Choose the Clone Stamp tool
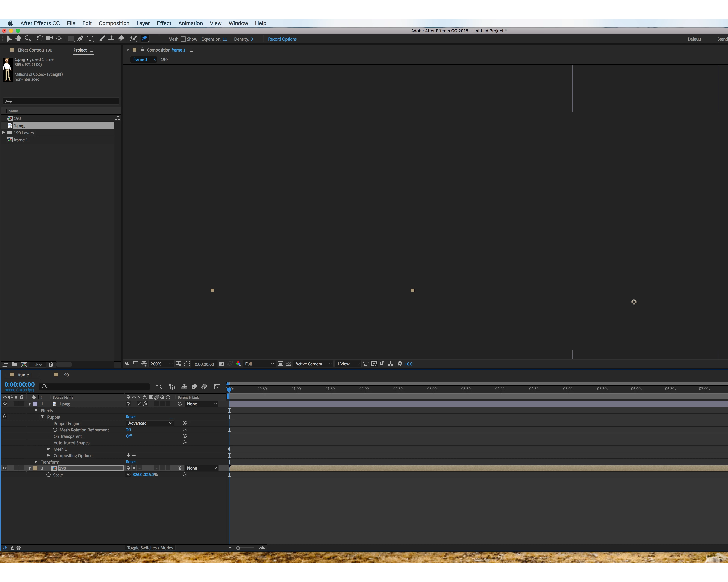The height and width of the screenshot is (582, 728). pyautogui.click(x=111, y=39)
